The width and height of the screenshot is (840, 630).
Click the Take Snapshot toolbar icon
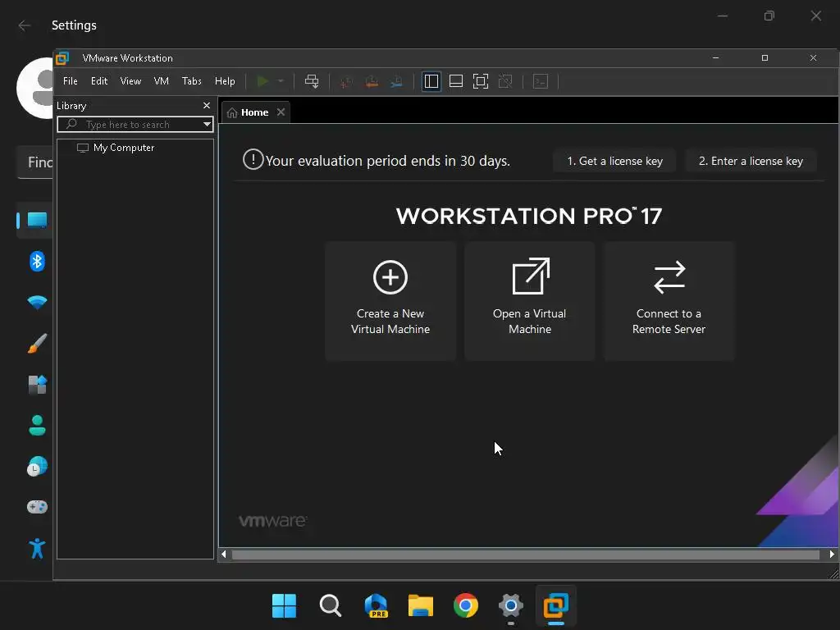click(346, 81)
